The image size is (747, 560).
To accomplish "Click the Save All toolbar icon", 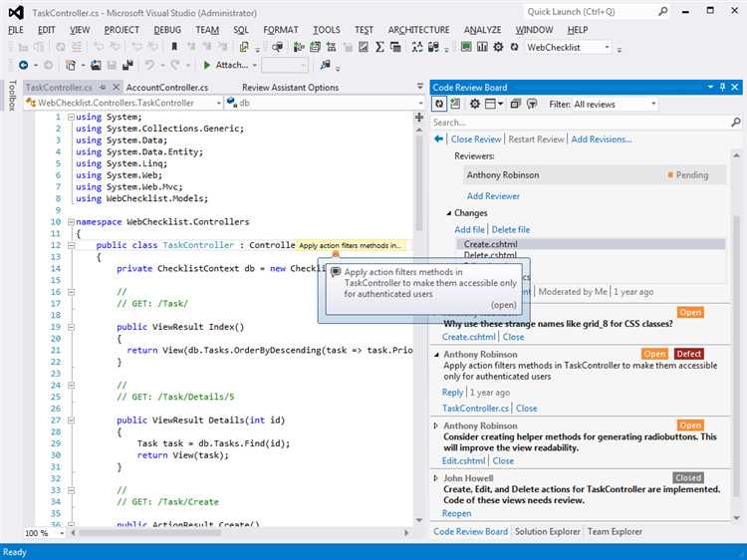I will (x=127, y=65).
